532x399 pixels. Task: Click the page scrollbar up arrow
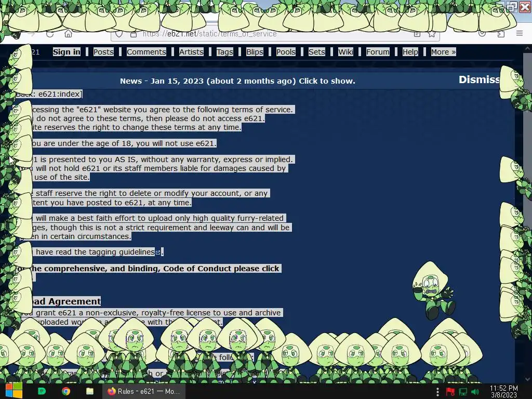[x=527, y=49]
